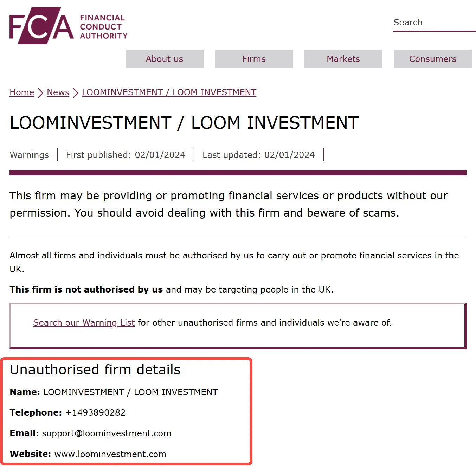Open the Markets navigation menu
This screenshot has width=476, height=469.
[x=343, y=59]
